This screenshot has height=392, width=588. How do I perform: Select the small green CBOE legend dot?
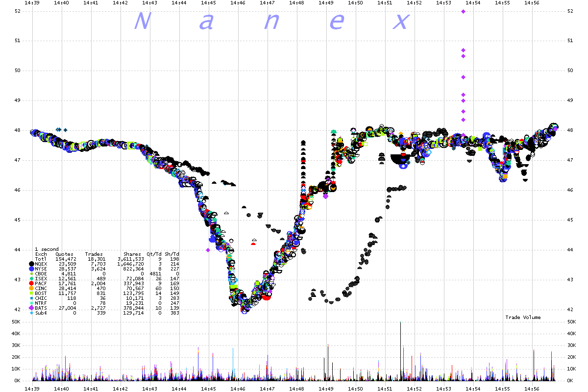tap(31, 273)
